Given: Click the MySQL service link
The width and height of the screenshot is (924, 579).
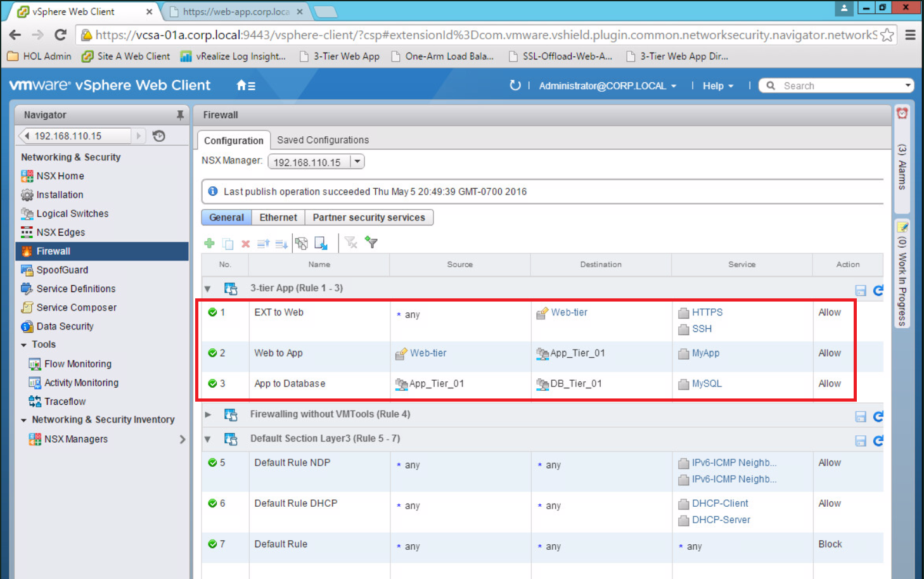Looking at the screenshot, I should pyautogui.click(x=707, y=383).
